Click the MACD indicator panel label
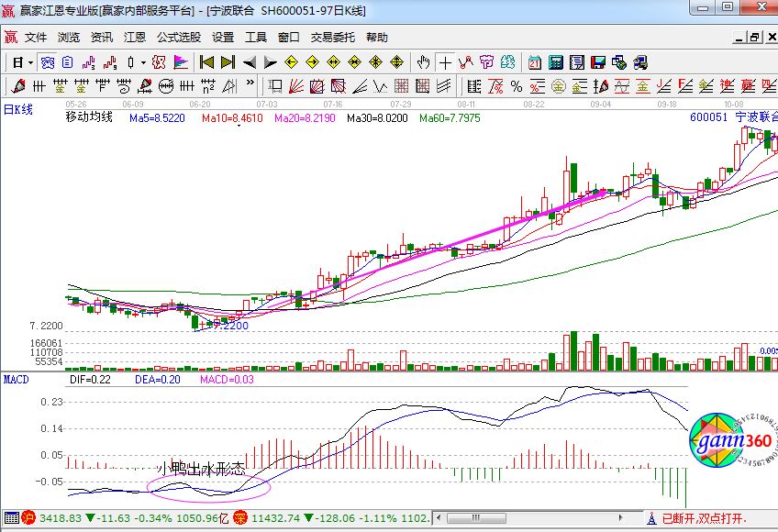This screenshot has width=778, height=532. pyautogui.click(x=17, y=378)
